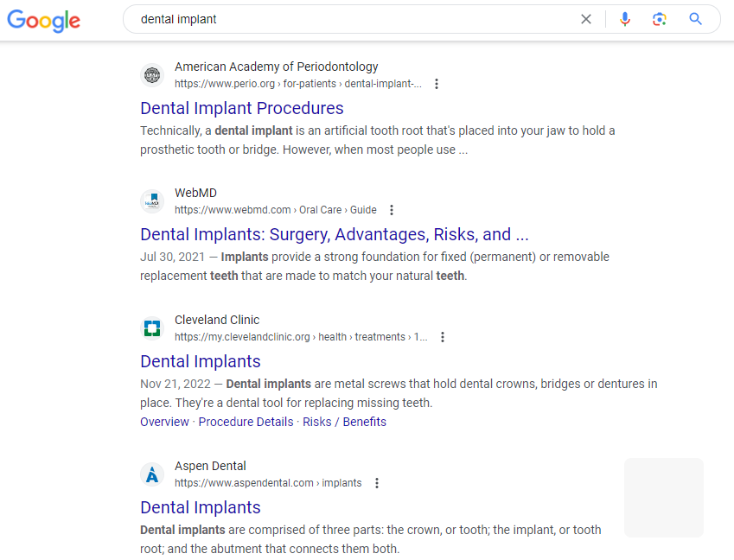Open Google Lens image search icon

point(659,19)
